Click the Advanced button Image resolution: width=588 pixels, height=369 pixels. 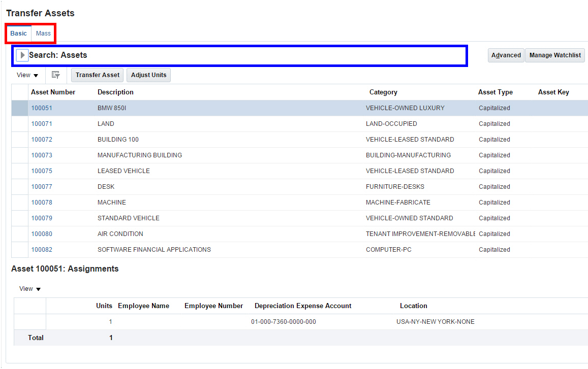tap(506, 55)
